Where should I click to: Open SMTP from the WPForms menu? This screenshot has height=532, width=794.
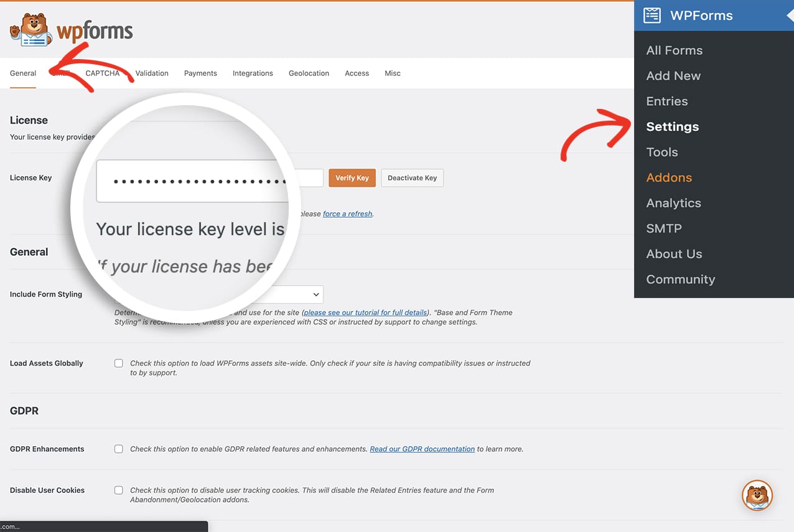664,228
